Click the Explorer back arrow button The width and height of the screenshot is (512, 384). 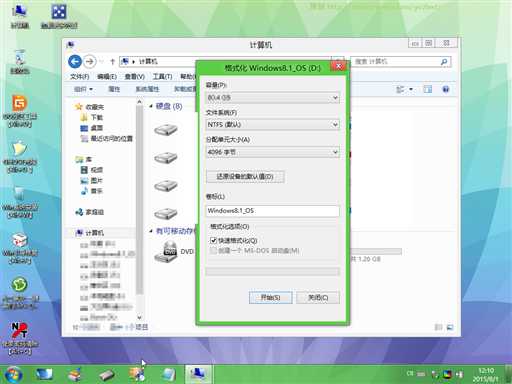pos(75,61)
